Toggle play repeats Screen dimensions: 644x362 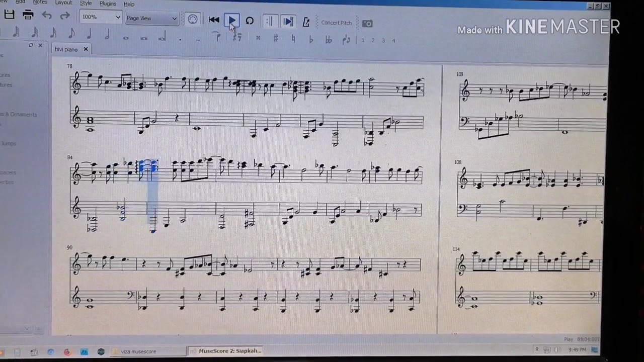point(270,21)
